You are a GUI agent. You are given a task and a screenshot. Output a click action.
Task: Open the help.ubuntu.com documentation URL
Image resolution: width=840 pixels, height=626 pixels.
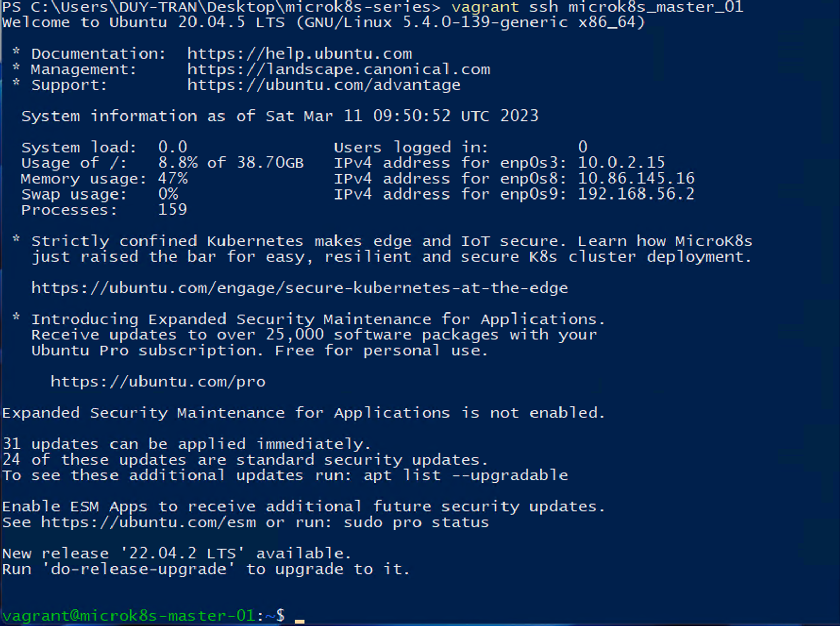point(299,53)
